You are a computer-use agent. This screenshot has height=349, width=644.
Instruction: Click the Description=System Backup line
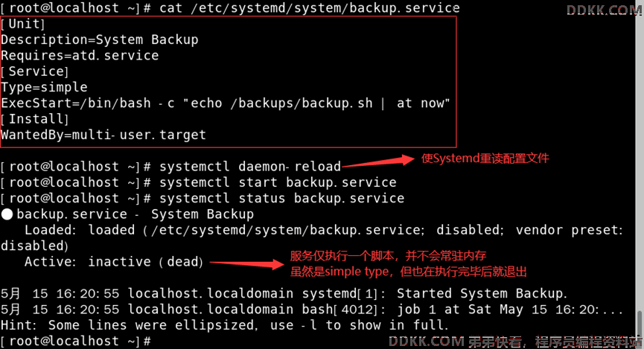point(100,40)
